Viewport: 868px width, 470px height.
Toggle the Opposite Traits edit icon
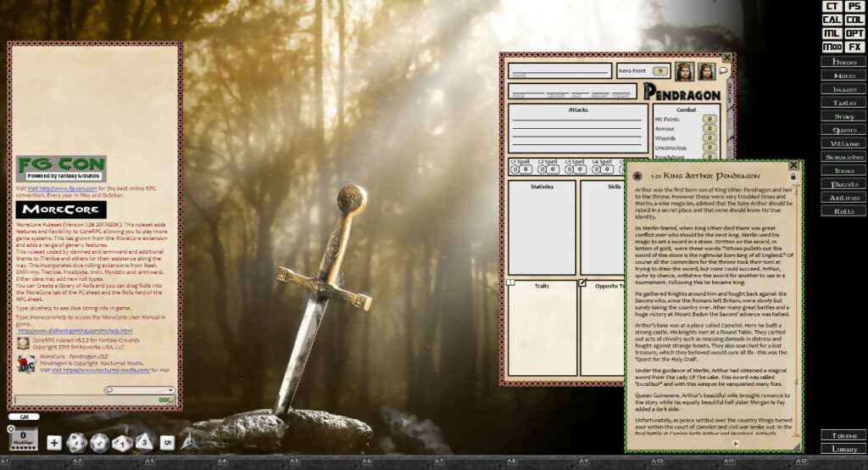tap(583, 283)
